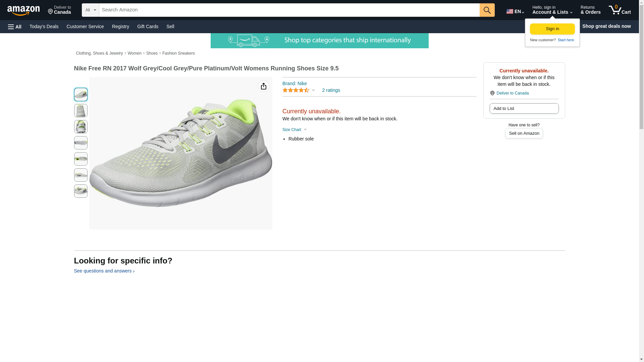Open the 2 ratings link
Screen dimensions: 644x362
pos(331,90)
